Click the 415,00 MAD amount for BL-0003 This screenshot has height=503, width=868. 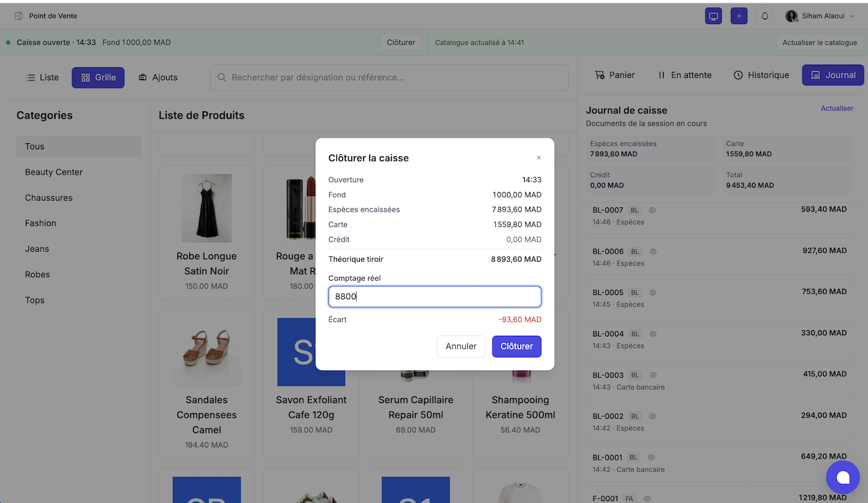point(824,375)
